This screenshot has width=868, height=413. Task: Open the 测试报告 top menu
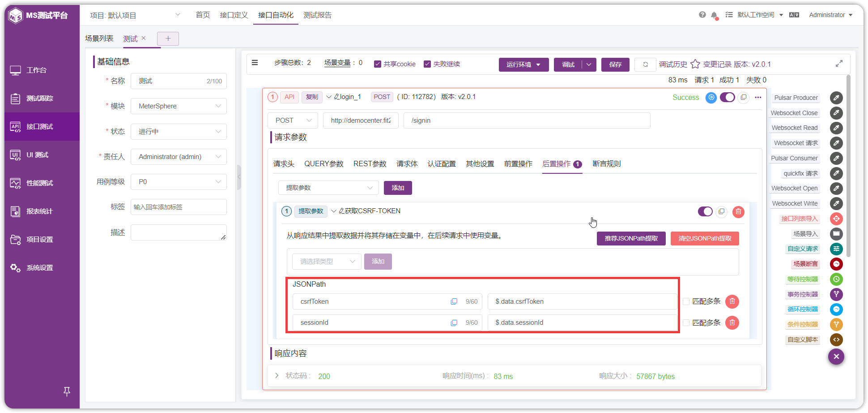[x=317, y=15]
